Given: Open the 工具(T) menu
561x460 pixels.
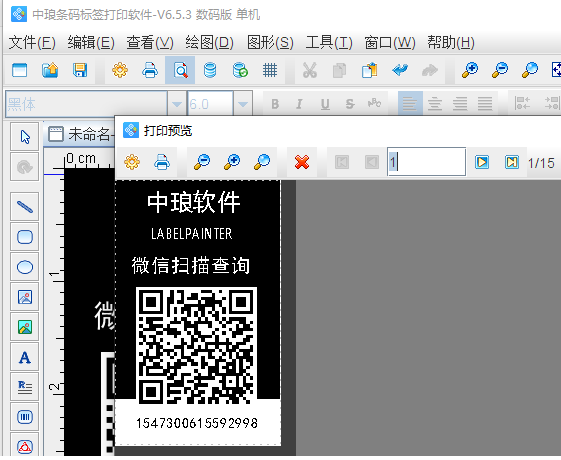Looking at the screenshot, I should coord(329,43).
